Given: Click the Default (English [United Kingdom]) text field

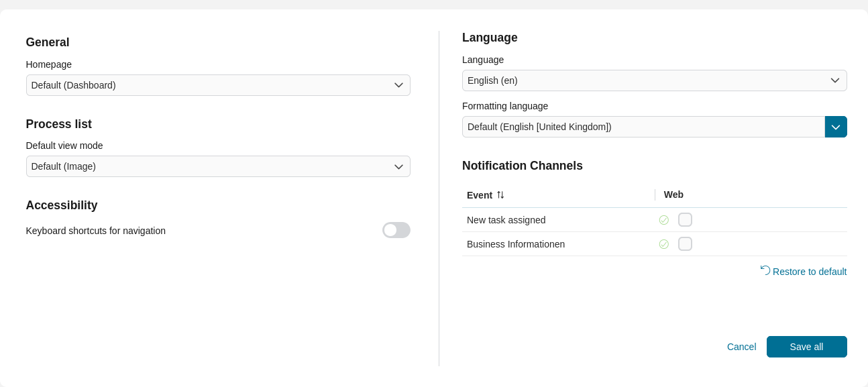Looking at the screenshot, I should 643,127.
